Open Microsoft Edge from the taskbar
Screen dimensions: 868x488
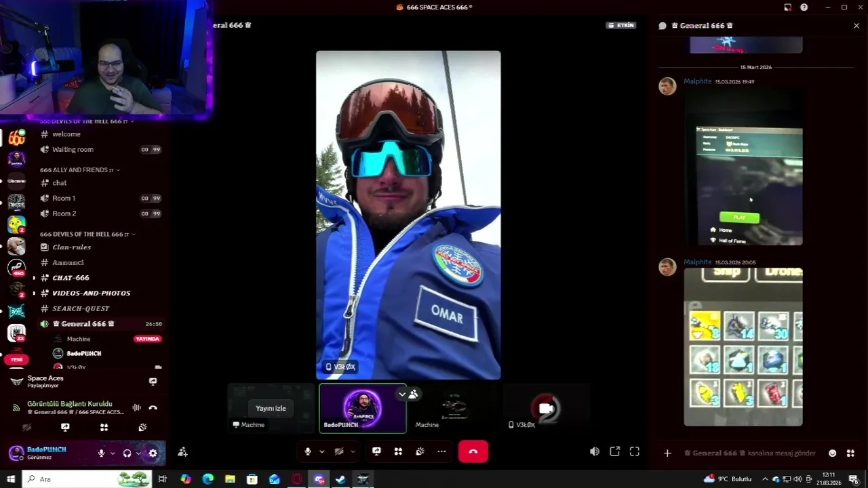(208, 479)
